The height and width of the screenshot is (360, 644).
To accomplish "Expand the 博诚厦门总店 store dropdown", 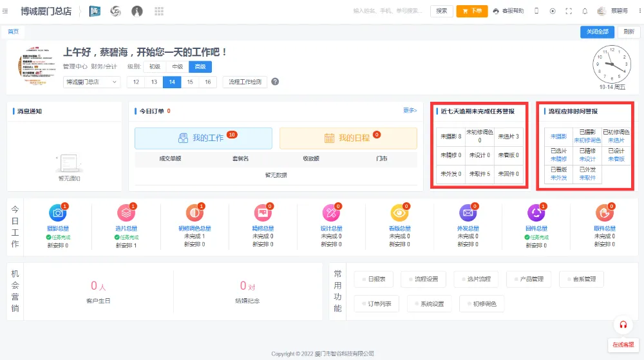I will 91,82.
